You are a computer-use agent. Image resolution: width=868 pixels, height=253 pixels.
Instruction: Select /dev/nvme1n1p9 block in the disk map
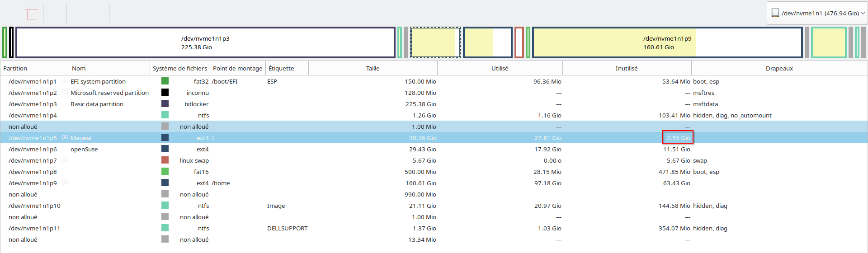(x=667, y=42)
